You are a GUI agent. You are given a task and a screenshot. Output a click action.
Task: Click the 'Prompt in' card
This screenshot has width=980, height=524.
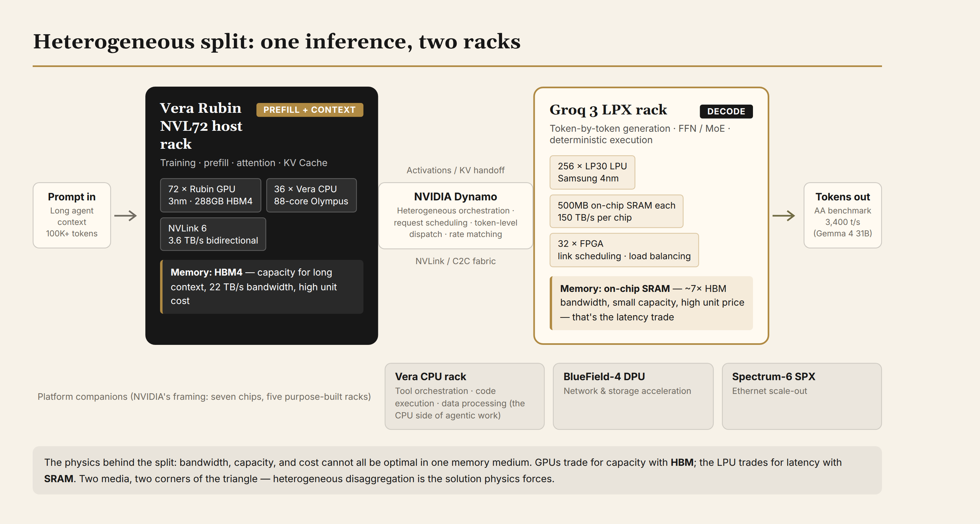72,215
